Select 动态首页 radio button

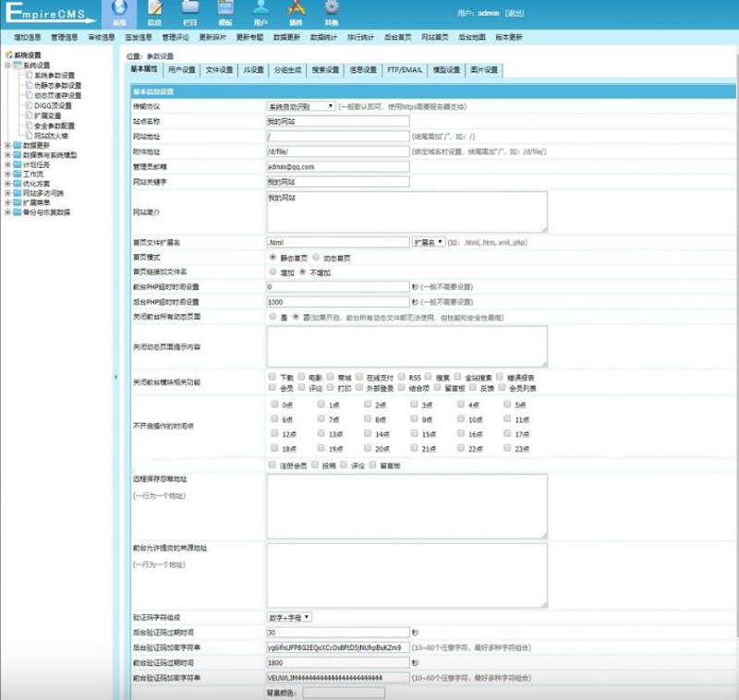(317, 258)
